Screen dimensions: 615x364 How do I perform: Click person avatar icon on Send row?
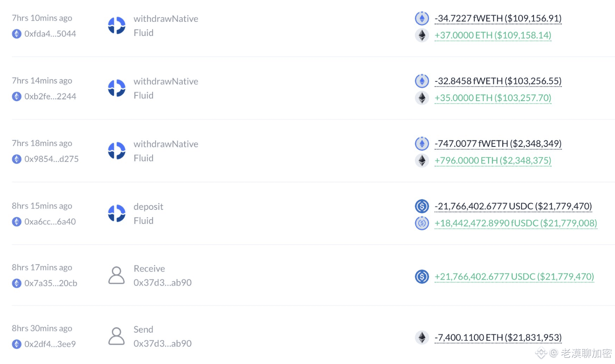tap(117, 336)
